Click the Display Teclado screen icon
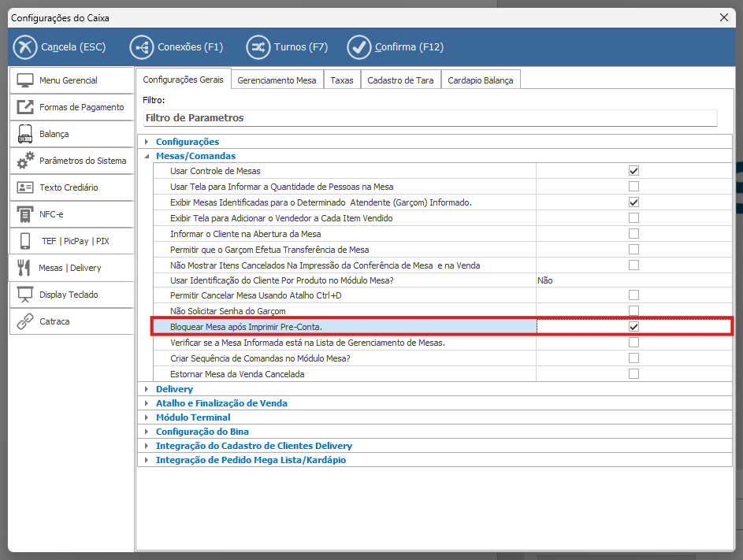This screenshot has width=743, height=560. click(x=25, y=295)
